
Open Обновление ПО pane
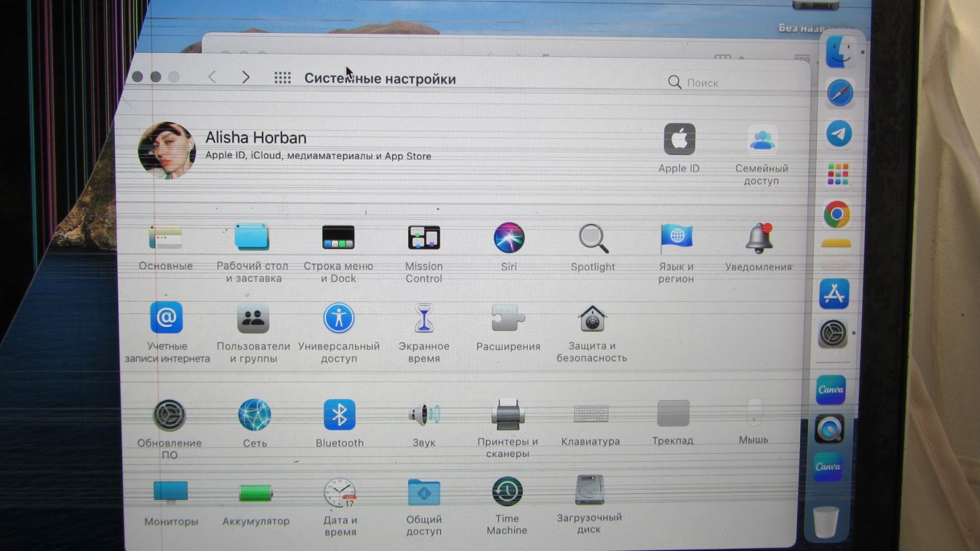point(169,415)
